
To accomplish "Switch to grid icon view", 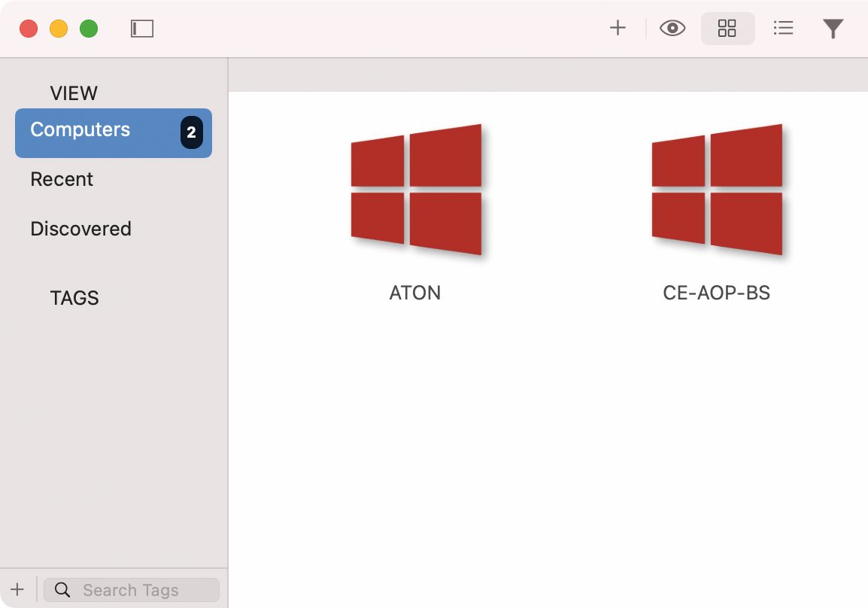I will coord(727,29).
